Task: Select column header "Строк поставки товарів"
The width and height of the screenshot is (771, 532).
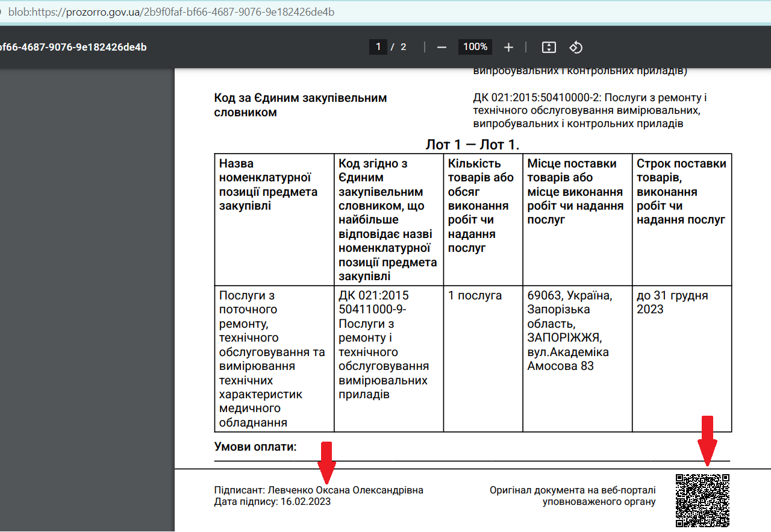Action: [682, 219]
